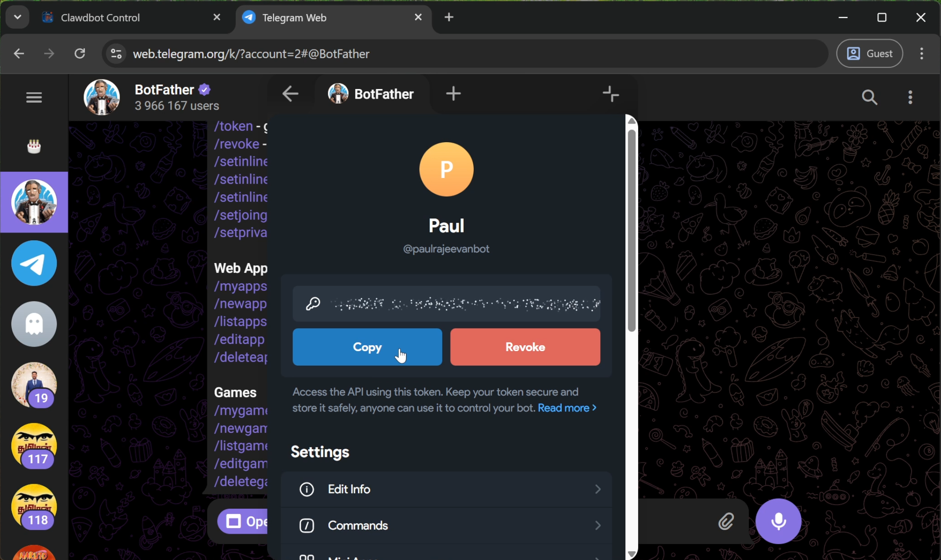941x560 pixels.
Task: Reload the current page
Action: point(79,53)
